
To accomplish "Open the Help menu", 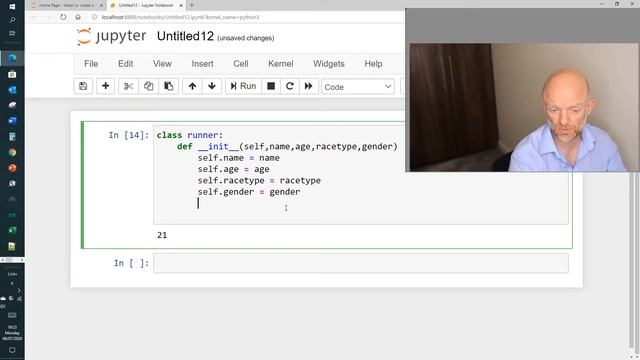I will (373, 64).
